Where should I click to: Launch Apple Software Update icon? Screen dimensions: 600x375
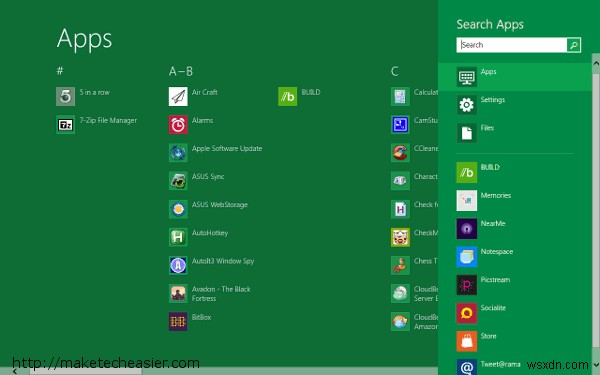point(178,153)
